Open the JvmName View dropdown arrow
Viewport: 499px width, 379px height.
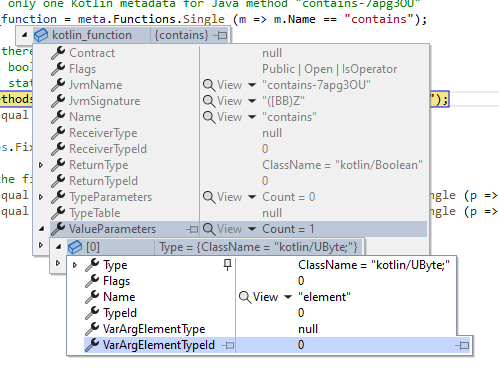pyautogui.click(x=252, y=85)
